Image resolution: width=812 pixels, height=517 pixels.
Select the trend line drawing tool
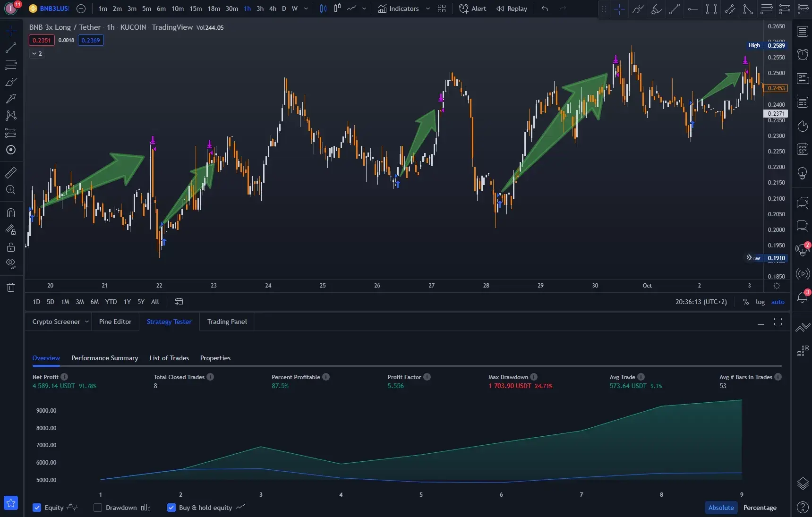(x=10, y=48)
